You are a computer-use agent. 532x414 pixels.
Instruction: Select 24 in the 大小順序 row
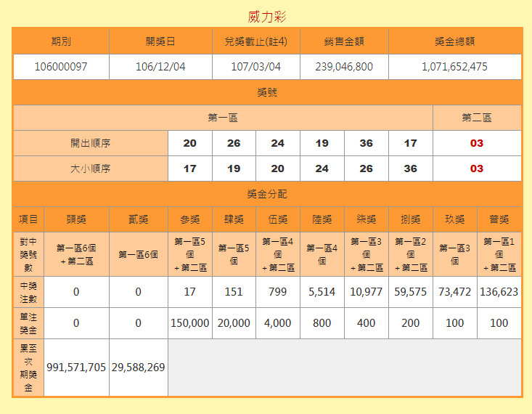click(x=322, y=169)
